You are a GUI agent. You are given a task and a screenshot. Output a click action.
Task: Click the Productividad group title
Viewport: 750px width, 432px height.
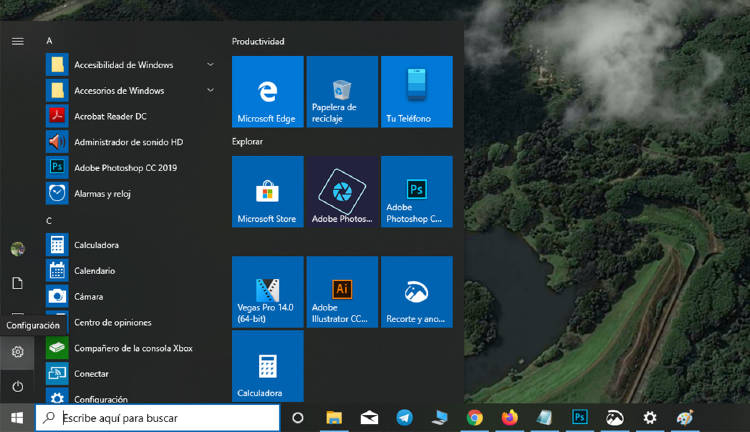pos(258,42)
